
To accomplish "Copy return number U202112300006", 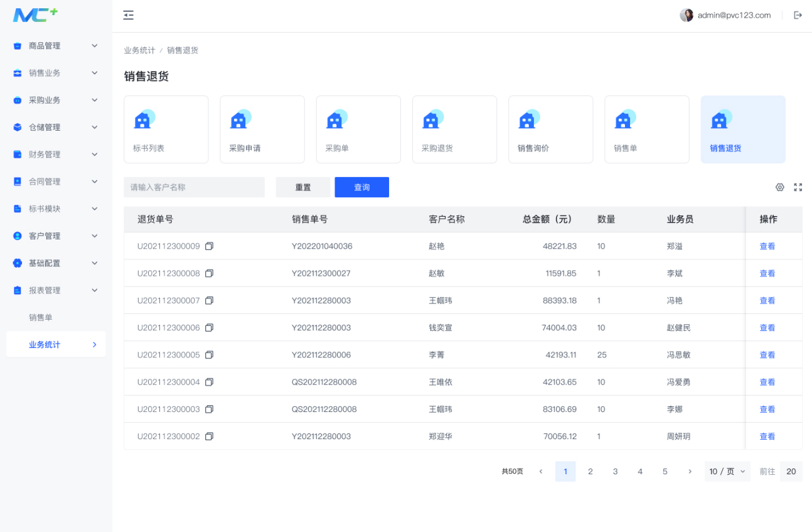I will pyautogui.click(x=210, y=328).
